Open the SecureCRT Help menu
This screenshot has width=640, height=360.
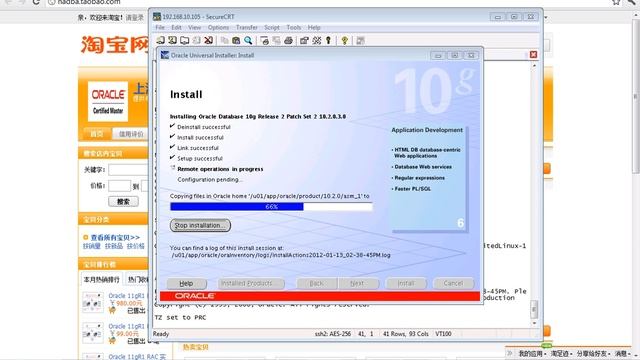(x=314, y=27)
